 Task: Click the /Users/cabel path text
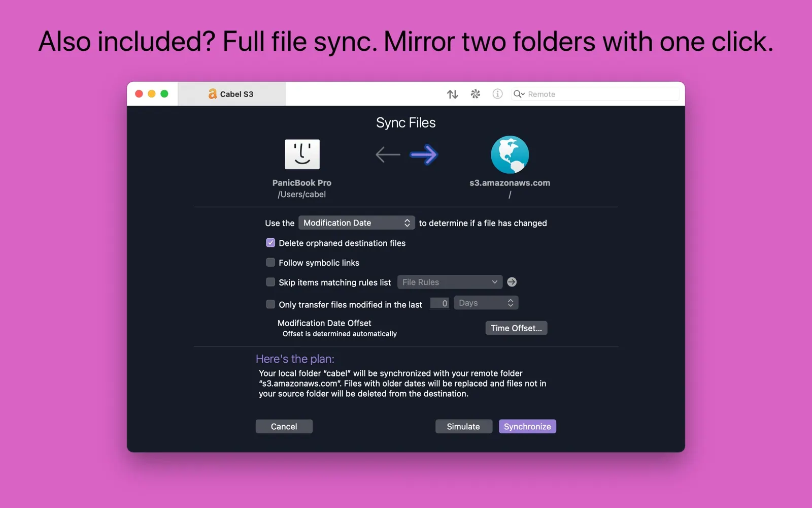302,195
